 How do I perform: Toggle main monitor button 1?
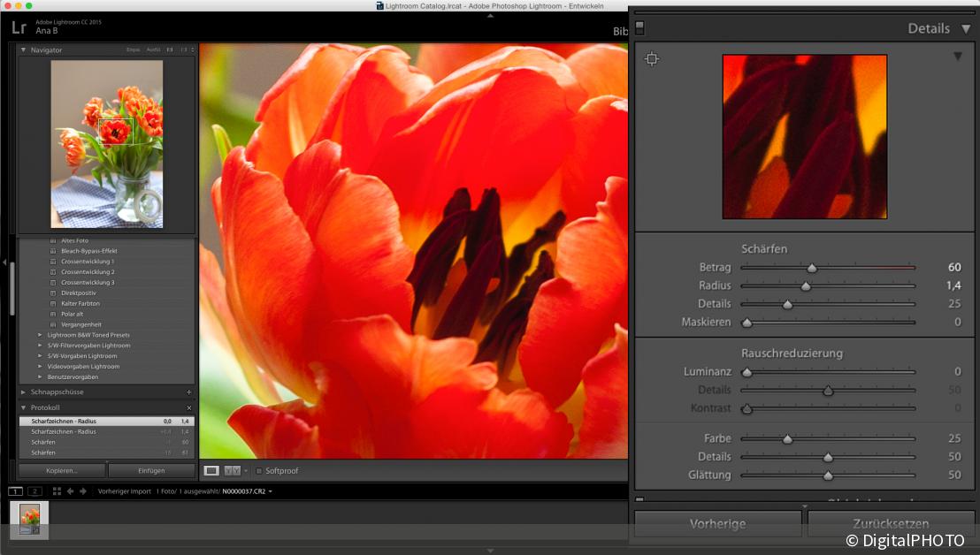(15, 491)
